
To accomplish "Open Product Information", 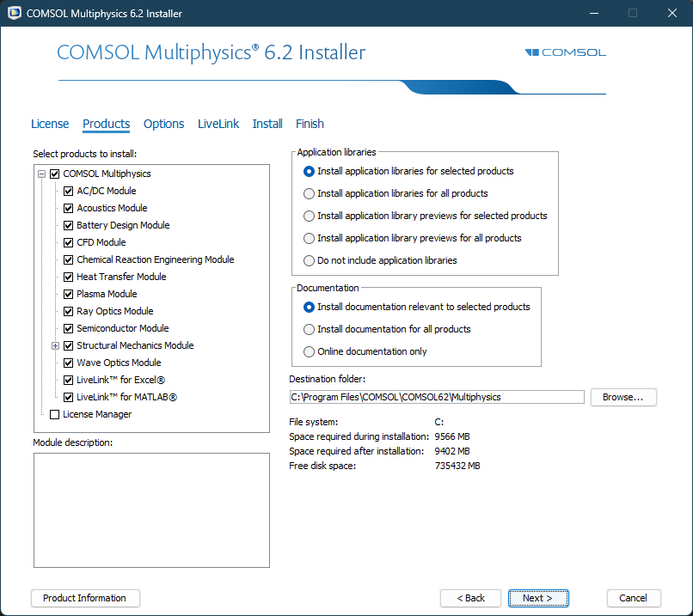I will 84,598.
